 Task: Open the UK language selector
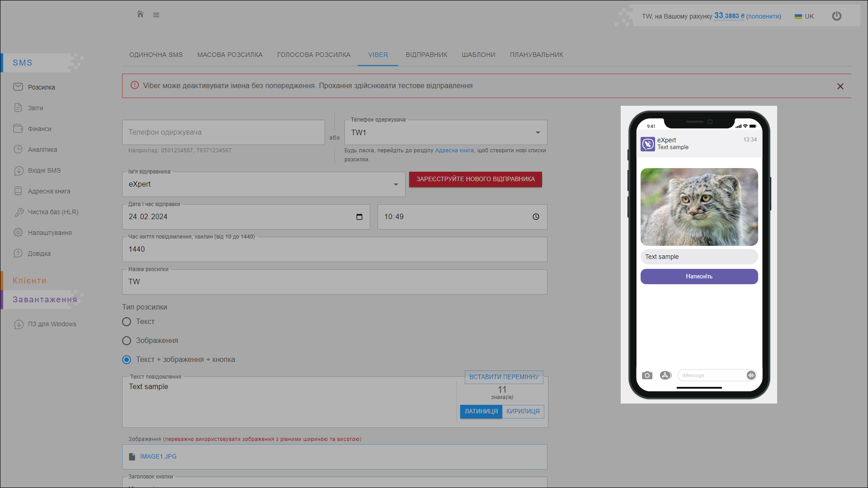coord(804,16)
